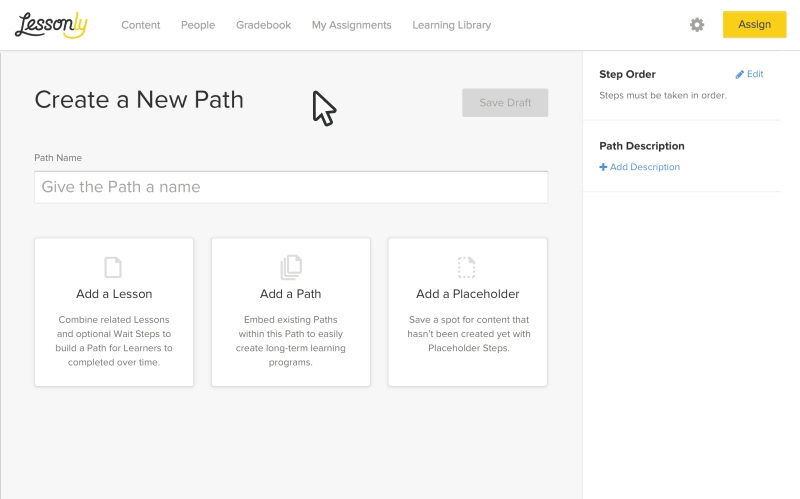The height and width of the screenshot is (499, 800).
Task: View My Assignments
Action: [x=352, y=25]
